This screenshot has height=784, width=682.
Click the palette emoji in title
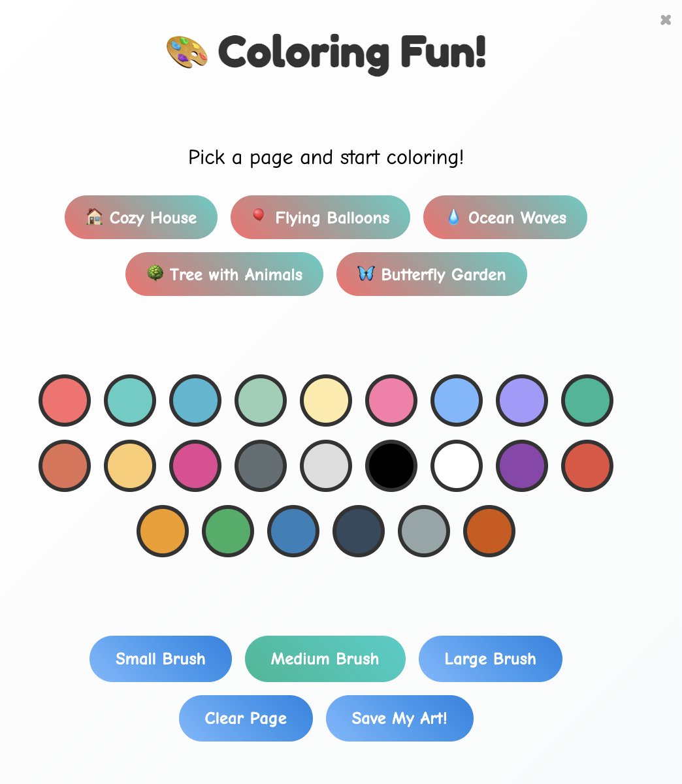click(x=187, y=53)
